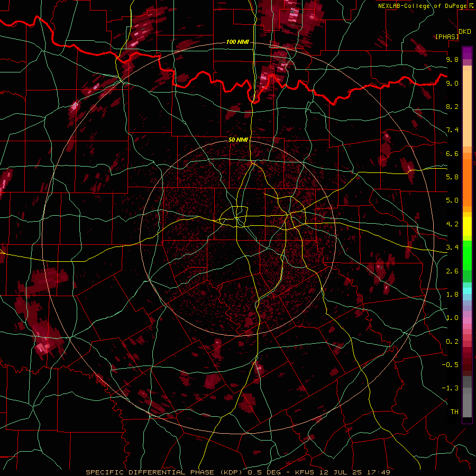This screenshot has height=476, width=476.
Task: Click the bright green segment of the color bar
Action: 467,255
